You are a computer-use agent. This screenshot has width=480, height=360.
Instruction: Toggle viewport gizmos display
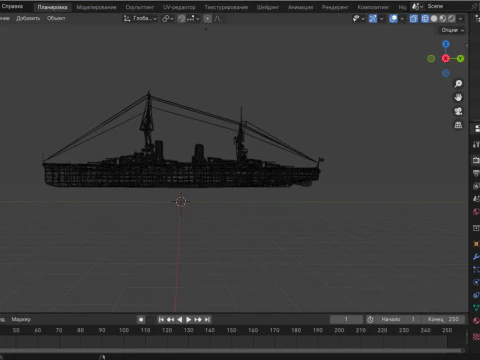click(373, 19)
